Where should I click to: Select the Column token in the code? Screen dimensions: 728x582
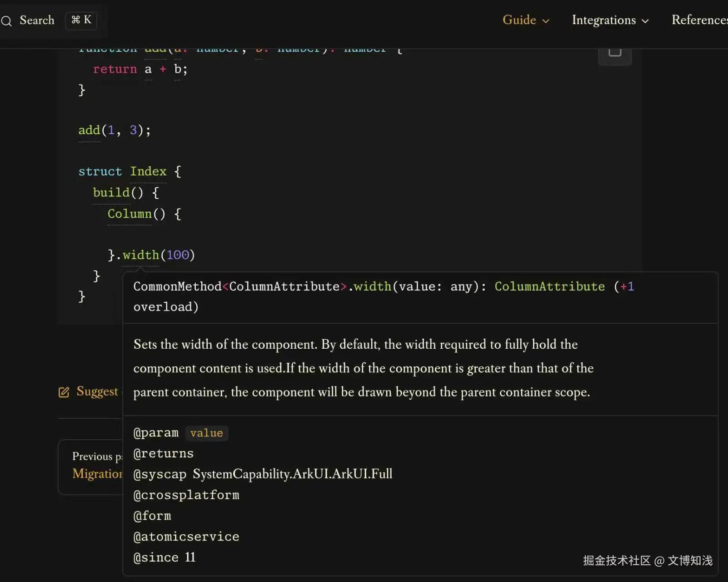(130, 214)
